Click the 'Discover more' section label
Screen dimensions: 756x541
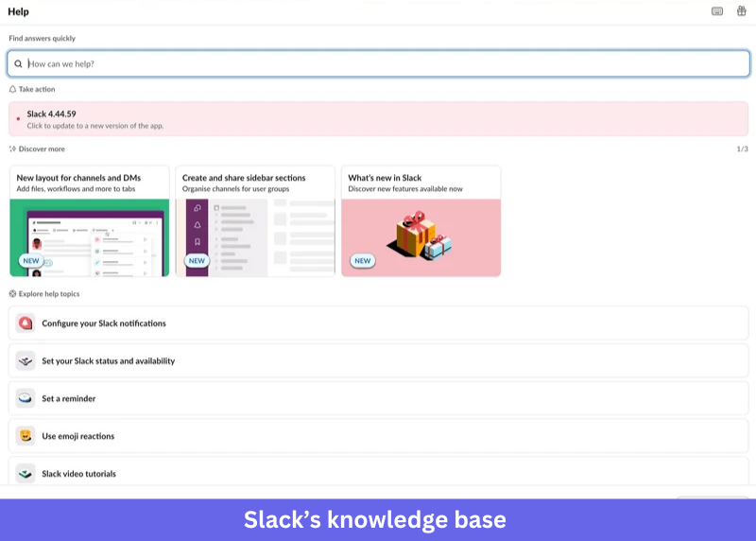pyautogui.click(x=42, y=149)
